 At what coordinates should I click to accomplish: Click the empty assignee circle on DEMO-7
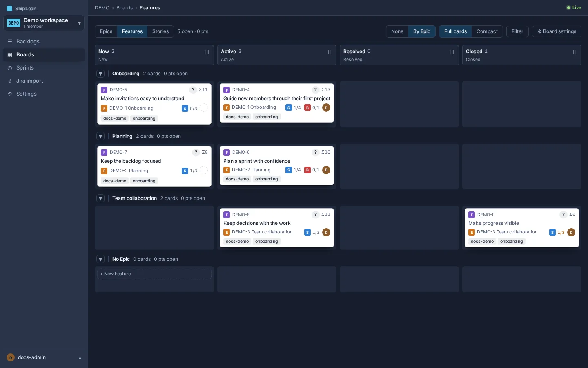click(204, 171)
